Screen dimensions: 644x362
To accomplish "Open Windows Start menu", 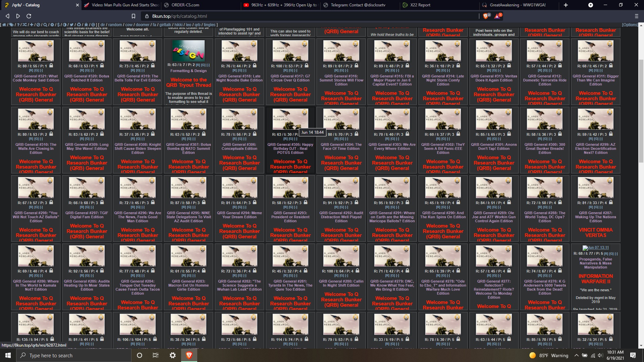I will [x=8, y=355].
